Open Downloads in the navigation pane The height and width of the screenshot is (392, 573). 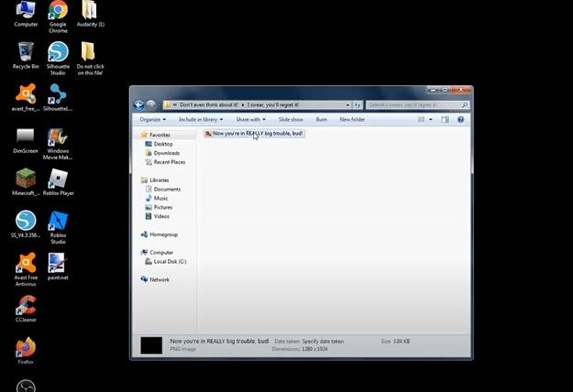pos(167,153)
